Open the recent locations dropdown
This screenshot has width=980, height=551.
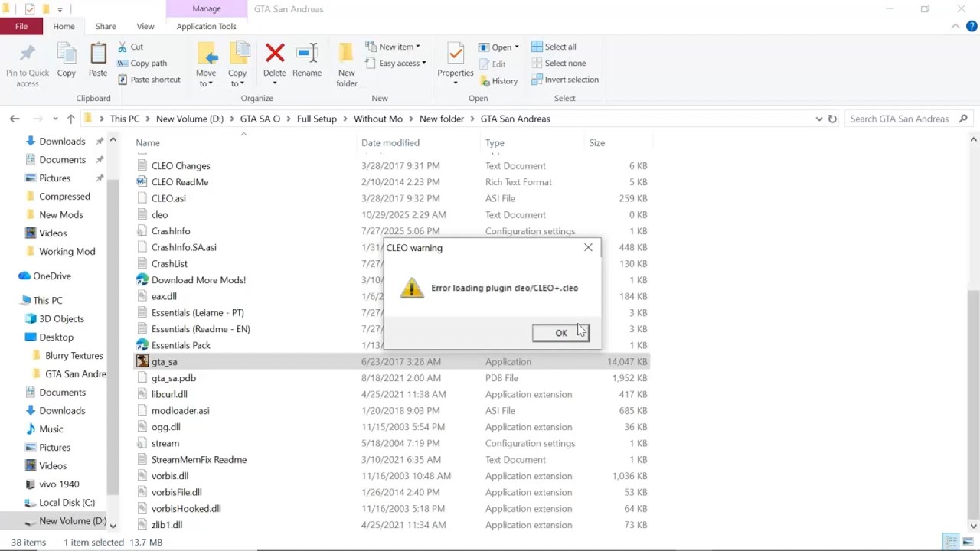click(55, 119)
